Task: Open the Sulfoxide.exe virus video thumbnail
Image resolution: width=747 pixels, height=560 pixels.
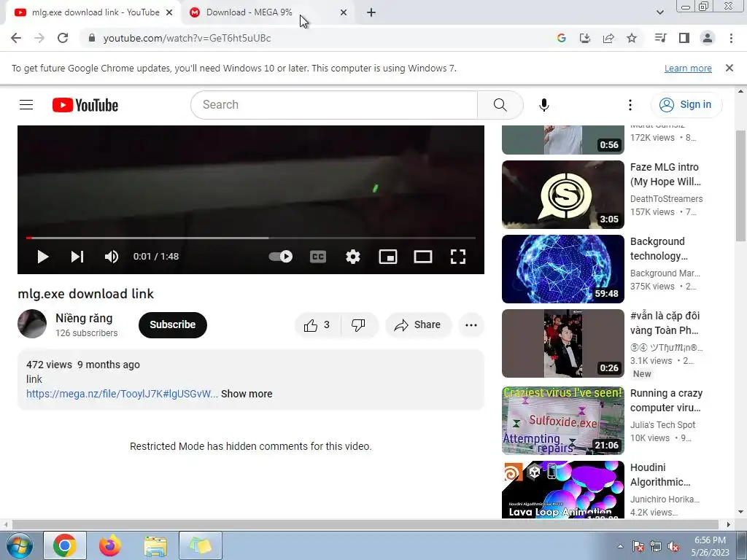Action: click(x=562, y=421)
